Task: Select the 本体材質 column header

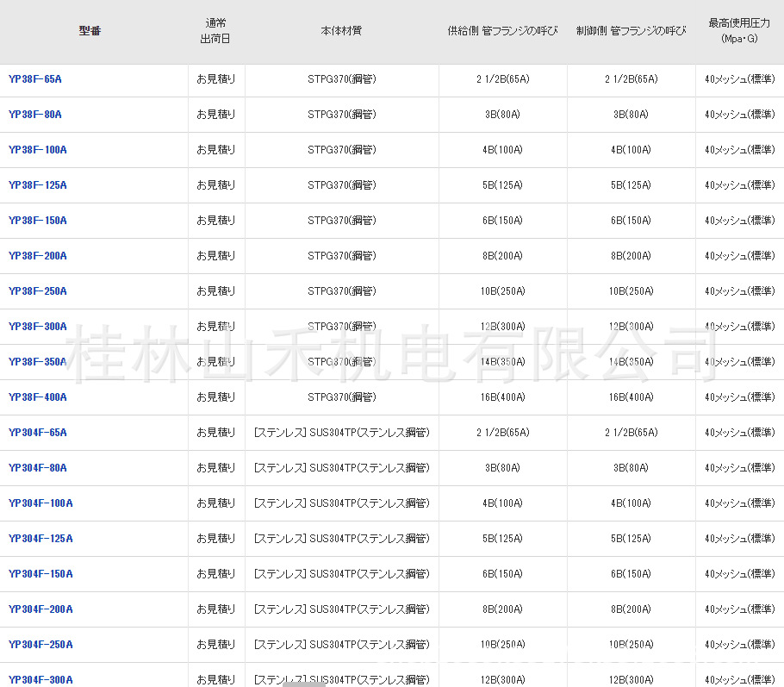Action: [x=341, y=30]
